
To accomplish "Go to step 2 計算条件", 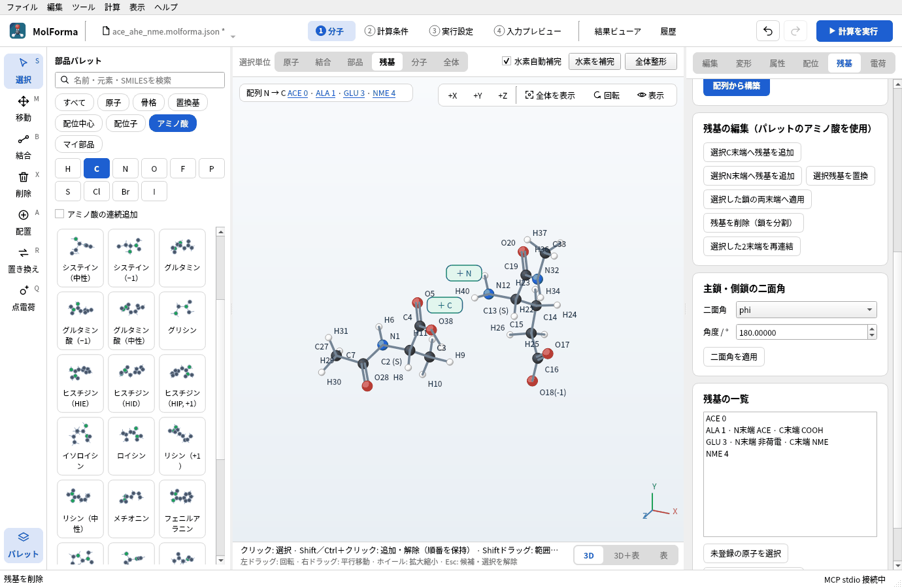I will coord(386,31).
